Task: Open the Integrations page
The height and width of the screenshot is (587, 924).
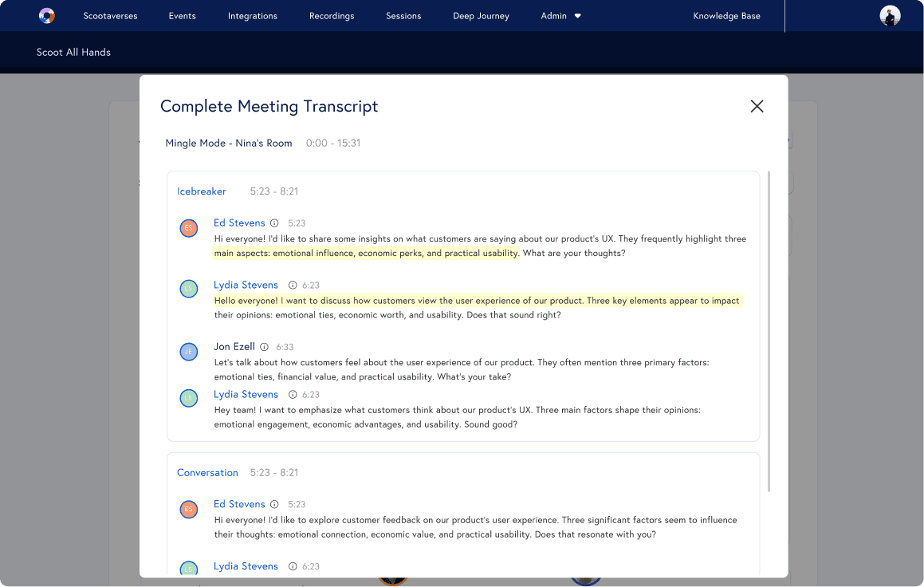Action: click(253, 16)
